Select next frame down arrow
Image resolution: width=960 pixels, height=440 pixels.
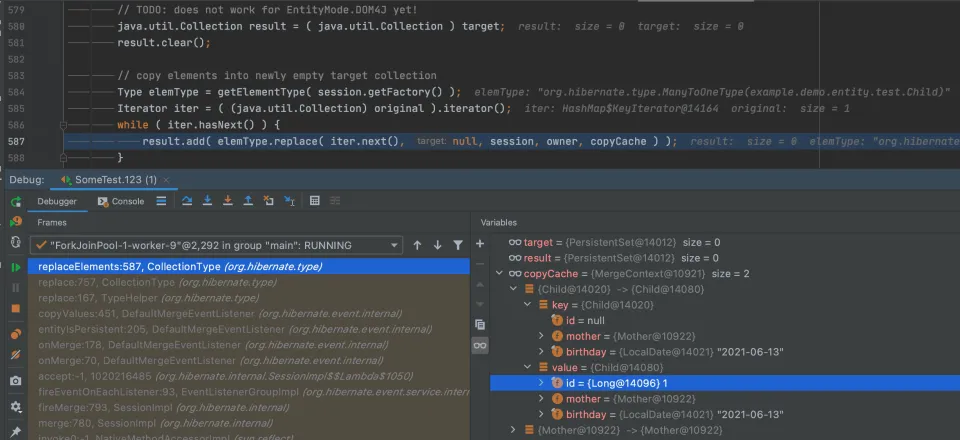coord(438,245)
